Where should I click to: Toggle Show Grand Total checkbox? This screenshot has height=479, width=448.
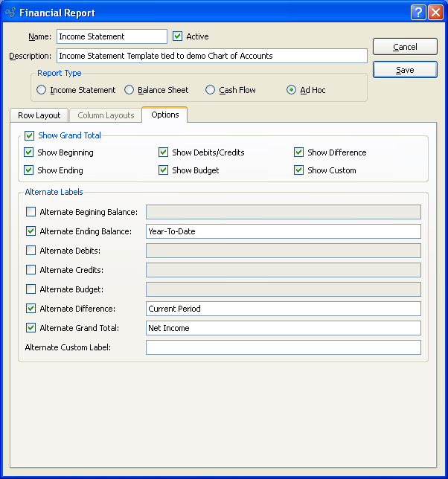(30, 135)
